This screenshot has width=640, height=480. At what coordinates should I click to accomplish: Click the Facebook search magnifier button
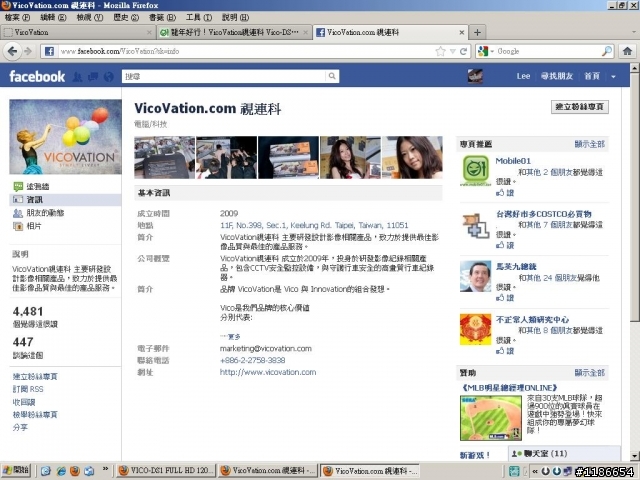coord(332,76)
